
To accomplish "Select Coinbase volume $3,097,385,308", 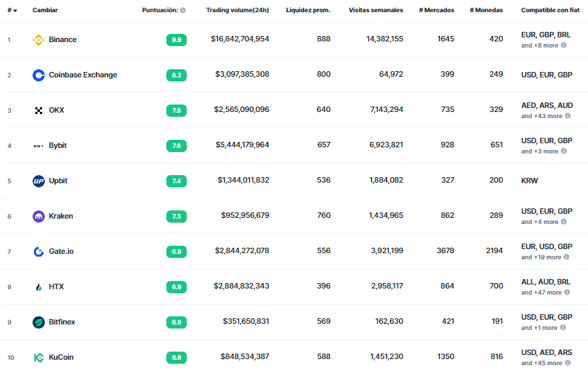I will click(242, 74).
